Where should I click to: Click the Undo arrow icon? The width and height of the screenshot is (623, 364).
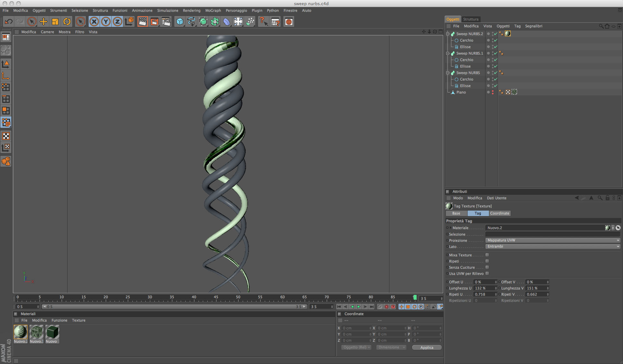point(9,22)
